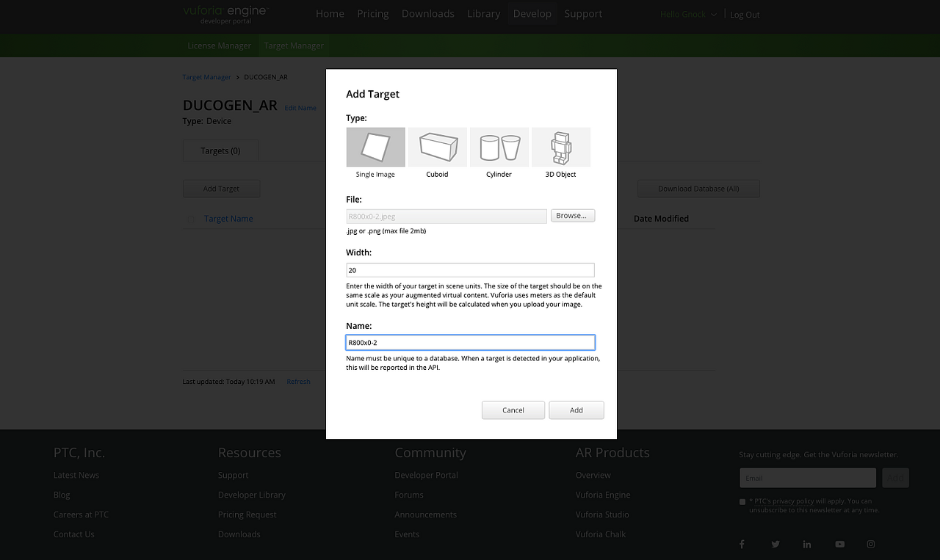Select the Cuboid target type
940x560 pixels.
[x=437, y=148]
